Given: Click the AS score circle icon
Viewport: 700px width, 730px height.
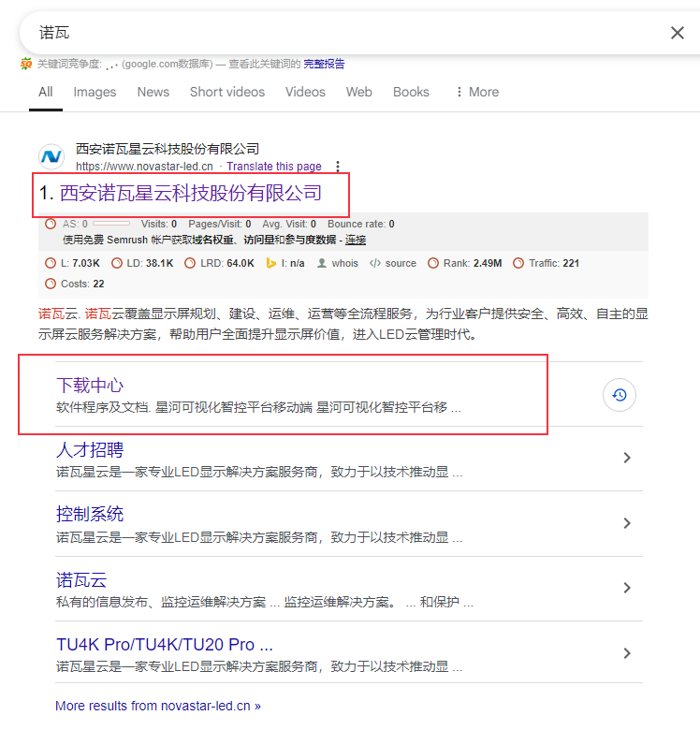Looking at the screenshot, I should point(51,224).
